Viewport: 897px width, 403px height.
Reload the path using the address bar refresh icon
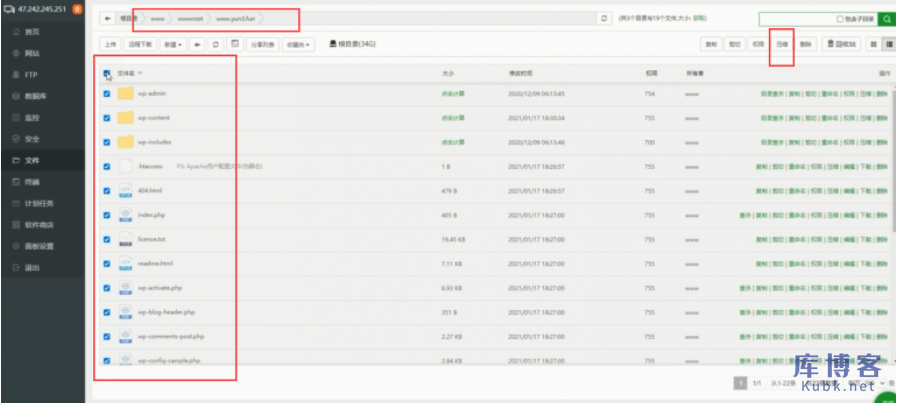[x=603, y=18]
